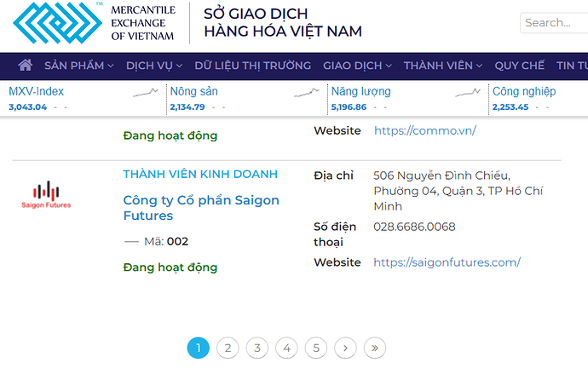Click the Saigon Futures company logo

coord(47,195)
